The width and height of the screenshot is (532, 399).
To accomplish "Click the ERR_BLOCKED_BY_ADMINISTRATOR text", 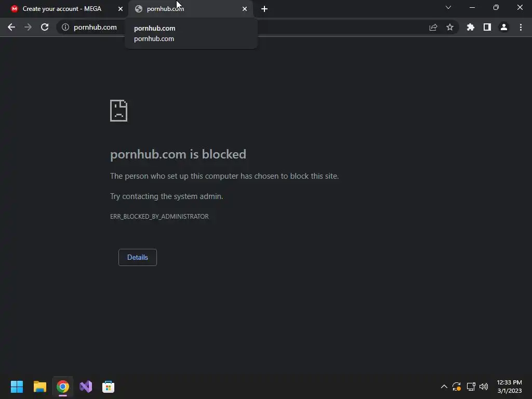I will [159, 217].
